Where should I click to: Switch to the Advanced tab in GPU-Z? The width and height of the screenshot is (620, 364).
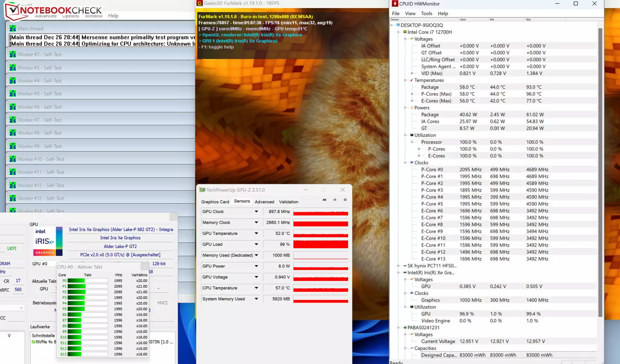coord(264,202)
